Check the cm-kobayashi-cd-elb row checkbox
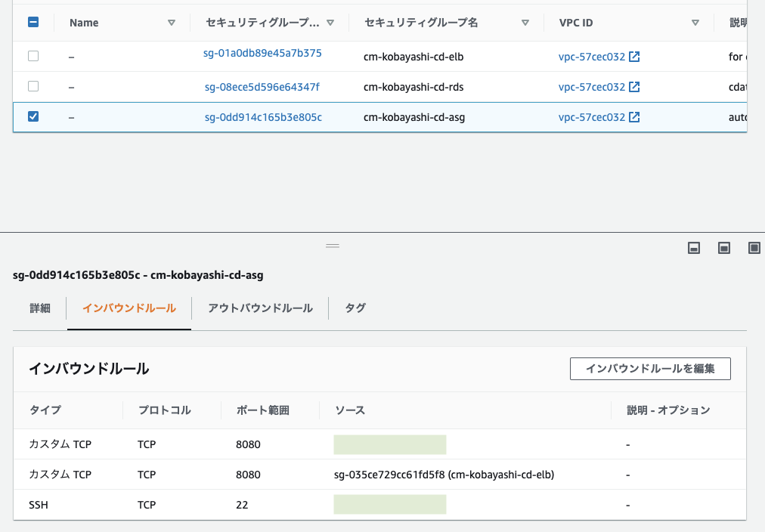This screenshot has width=765, height=532. [x=32, y=56]
